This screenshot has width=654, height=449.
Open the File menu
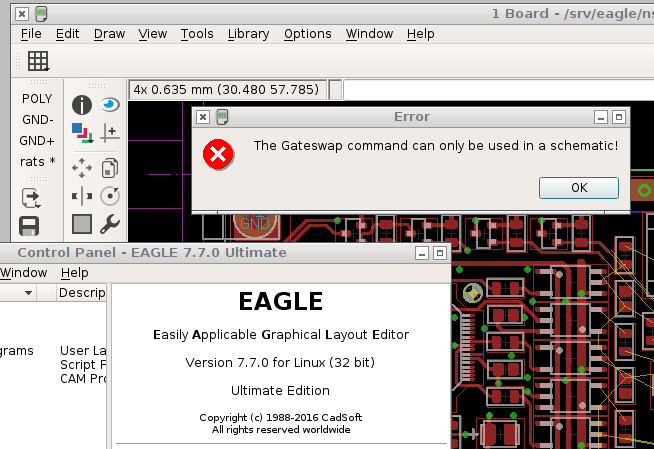31,34
